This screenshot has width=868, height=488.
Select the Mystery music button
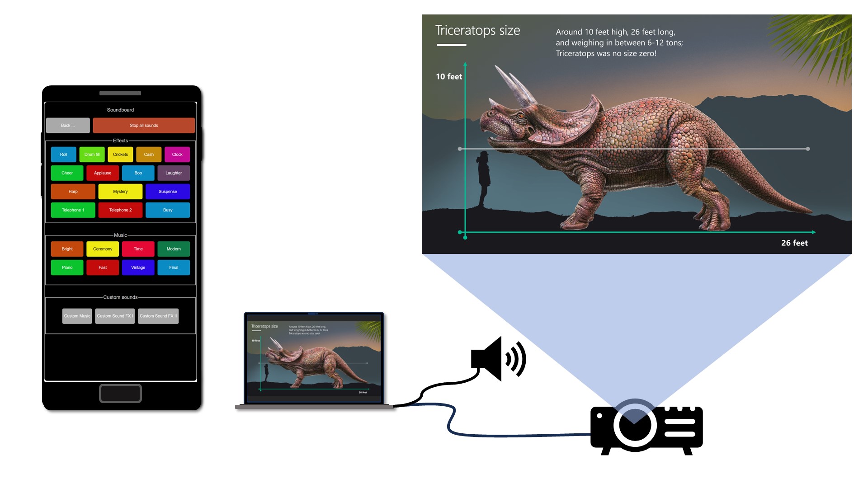click(120, 191)
